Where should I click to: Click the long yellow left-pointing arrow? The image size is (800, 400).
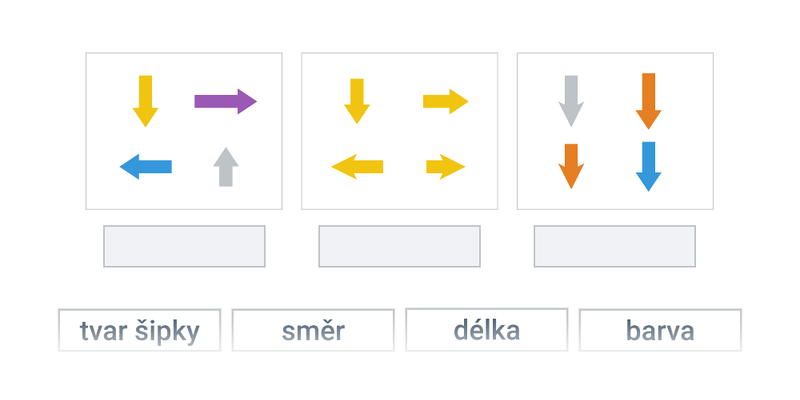tap(357, 167)
